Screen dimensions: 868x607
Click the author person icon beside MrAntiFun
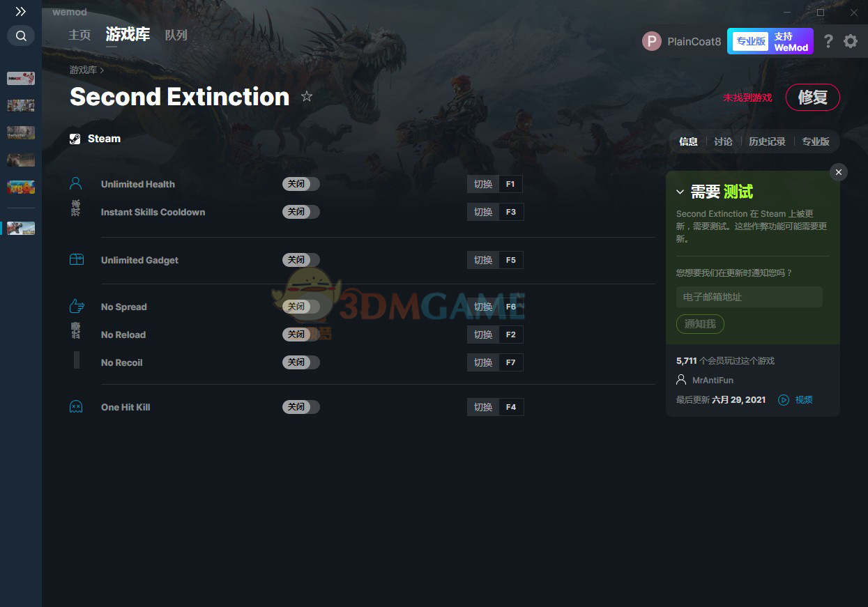coord(681,380)
